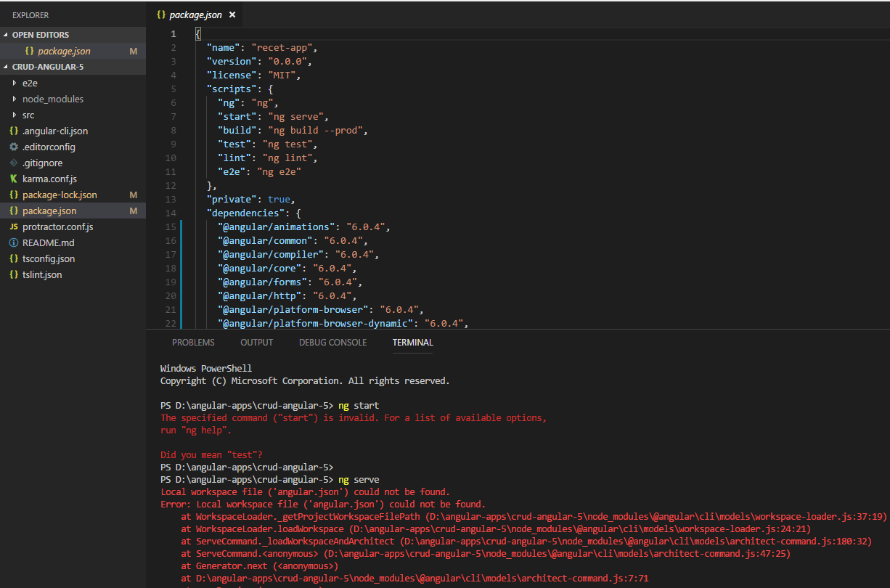Click the JSON icon beside .angular-cli.json

[x=13, y=131]
